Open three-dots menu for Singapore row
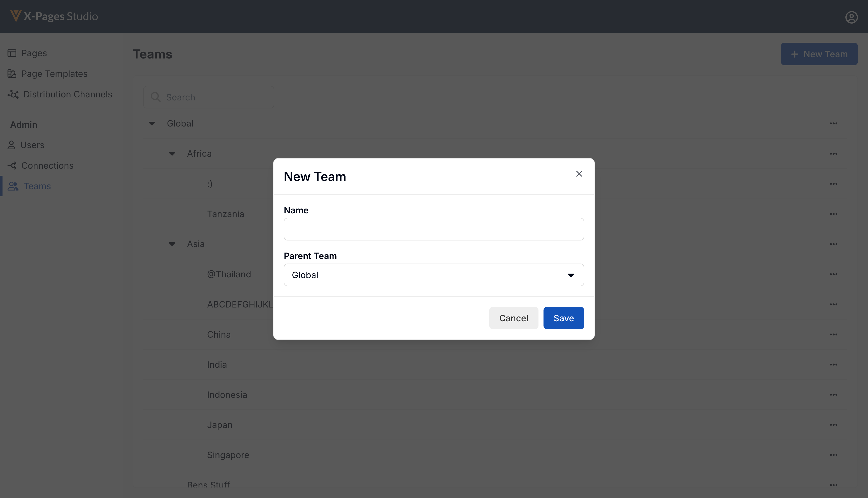868x498 pixels. [x=833, y=455]
